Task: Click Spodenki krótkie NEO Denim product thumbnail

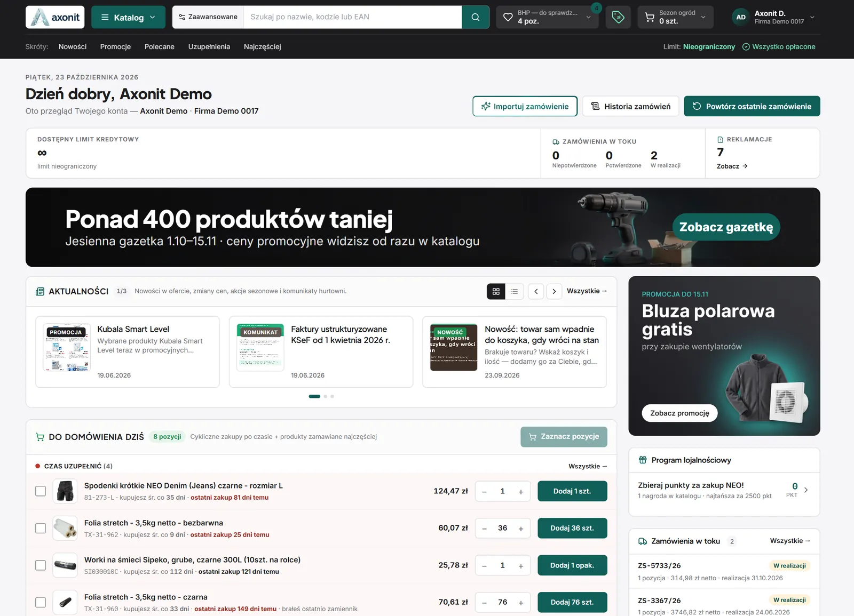Action: [65, 491]
